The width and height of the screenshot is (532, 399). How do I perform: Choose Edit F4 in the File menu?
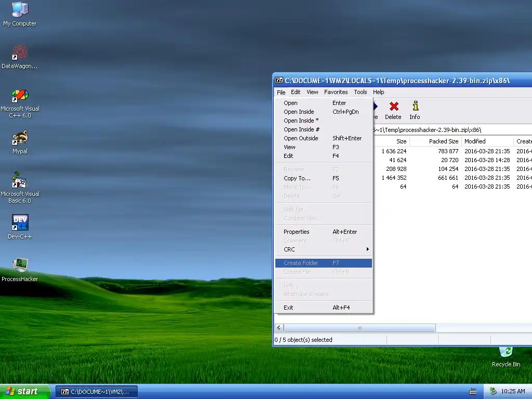(324, 156)
